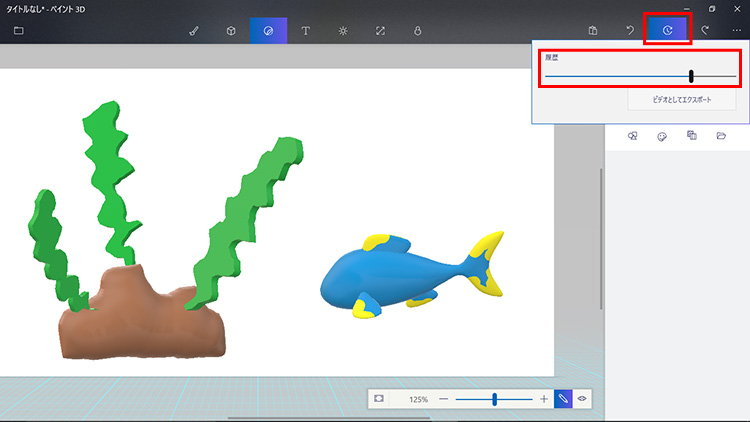The image size is (750, 422).
Task: Click the Undo arrow
Action: (x=630, y=31)
